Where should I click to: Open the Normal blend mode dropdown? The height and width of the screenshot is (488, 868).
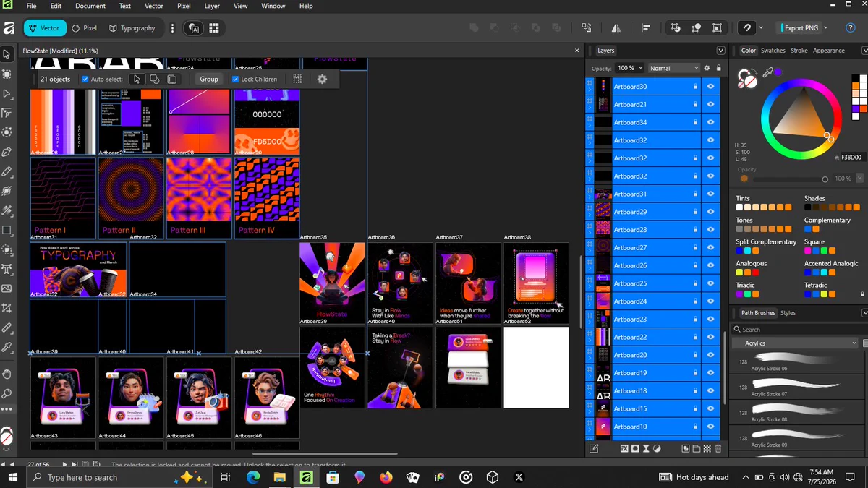[673, 68]
